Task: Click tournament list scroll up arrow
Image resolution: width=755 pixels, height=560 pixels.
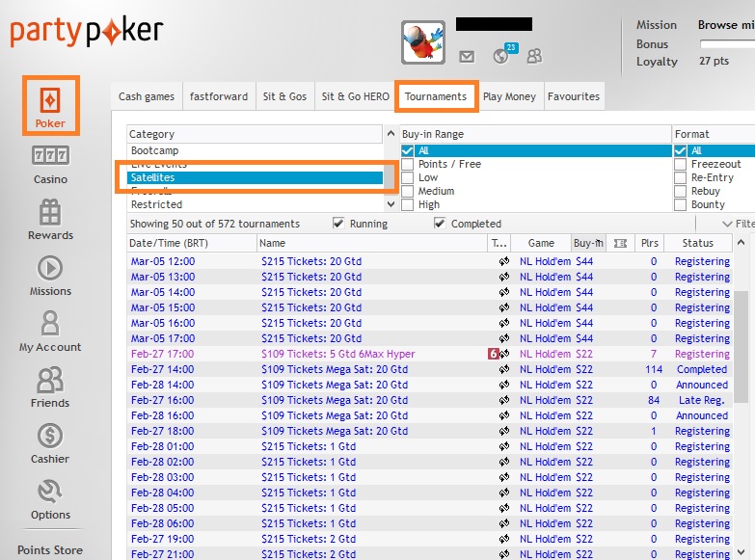Action: coord(742,242)
